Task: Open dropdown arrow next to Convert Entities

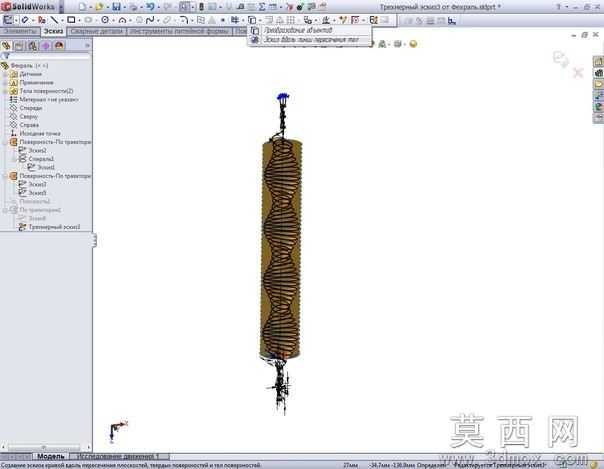Action: tap(260, 20)
